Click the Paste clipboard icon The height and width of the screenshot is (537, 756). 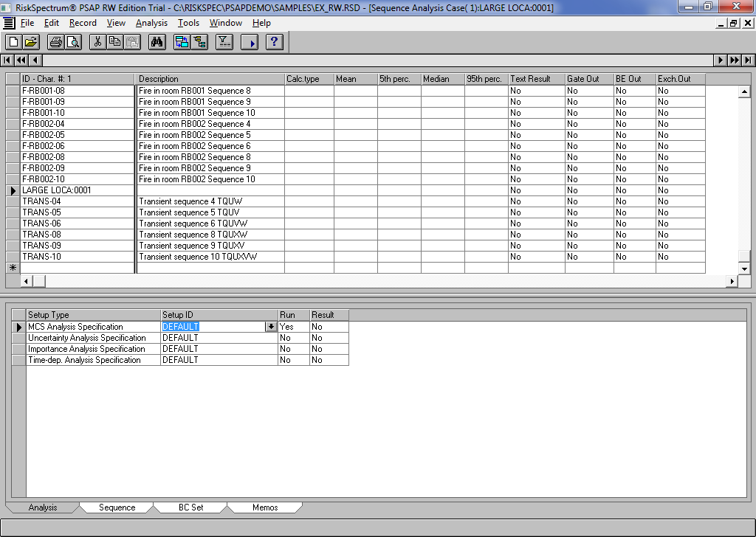[133, 42]
